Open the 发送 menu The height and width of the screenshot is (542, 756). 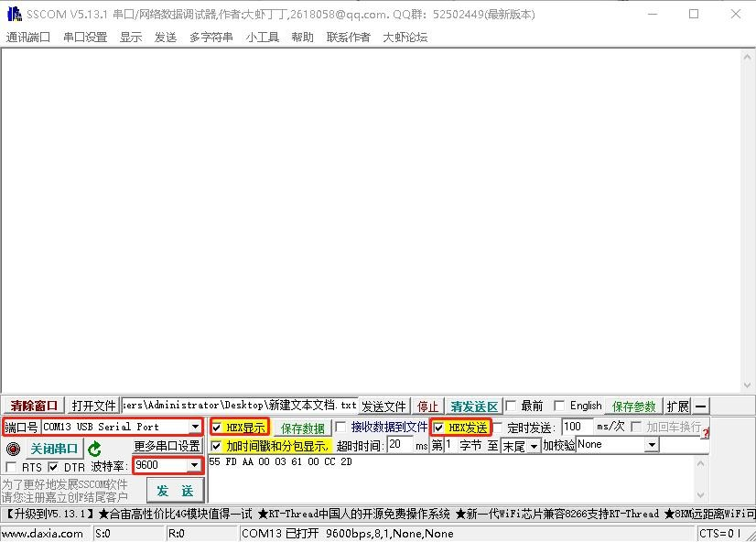point(166,38)
